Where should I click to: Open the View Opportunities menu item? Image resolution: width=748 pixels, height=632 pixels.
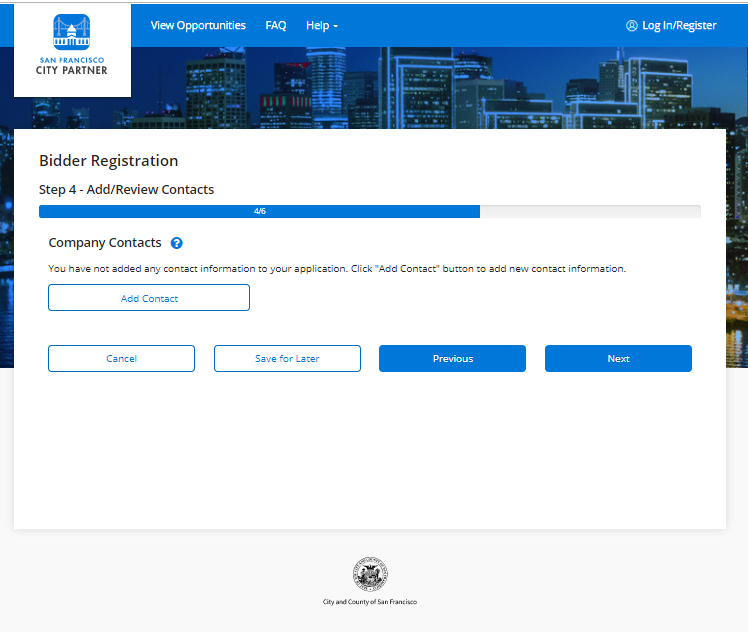click(x=198, y=26)
